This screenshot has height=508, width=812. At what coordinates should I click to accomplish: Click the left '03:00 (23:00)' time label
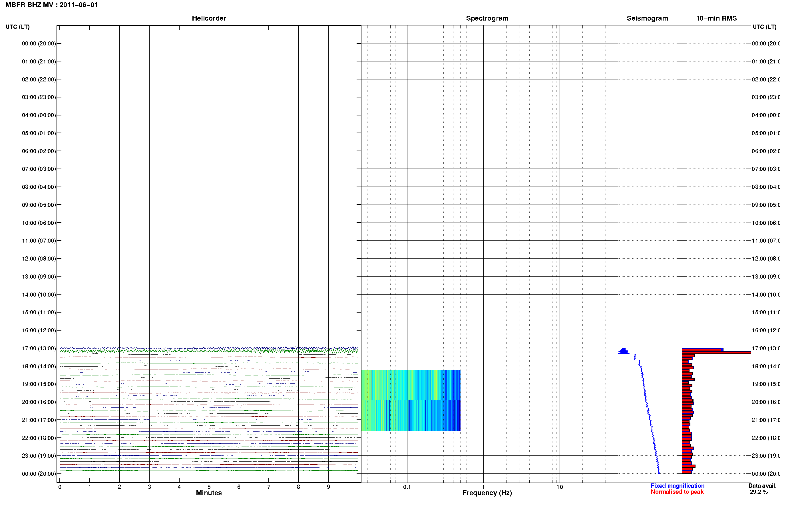point(39,97)
